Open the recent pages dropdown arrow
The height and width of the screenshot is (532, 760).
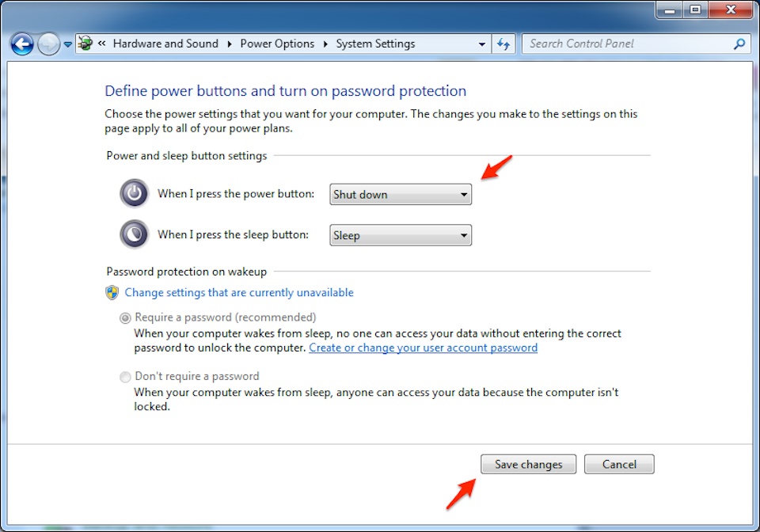(x=68, y=44)
